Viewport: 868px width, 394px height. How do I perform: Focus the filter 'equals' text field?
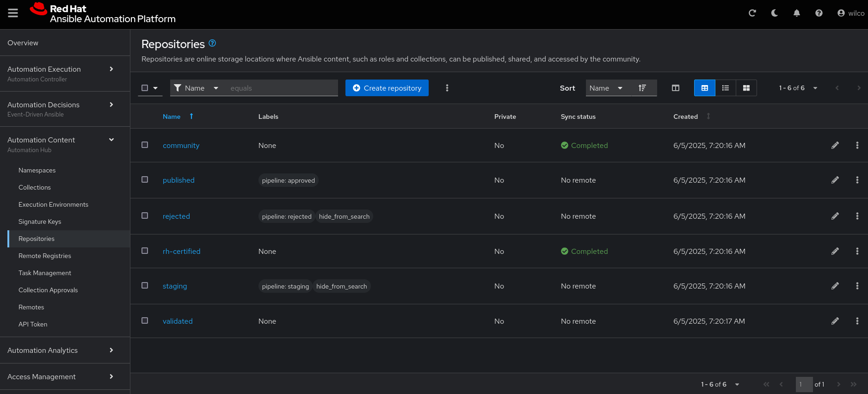coord(282,88)
